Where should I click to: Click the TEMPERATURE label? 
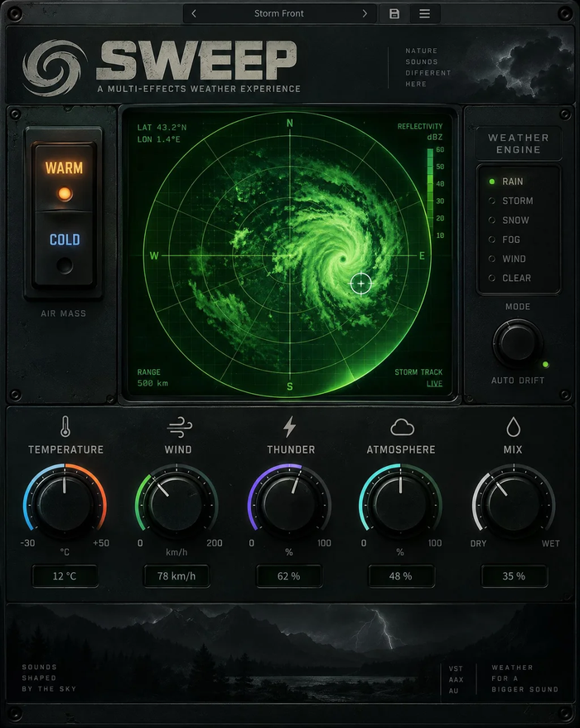pyautogui.click(x=65, y=449)
